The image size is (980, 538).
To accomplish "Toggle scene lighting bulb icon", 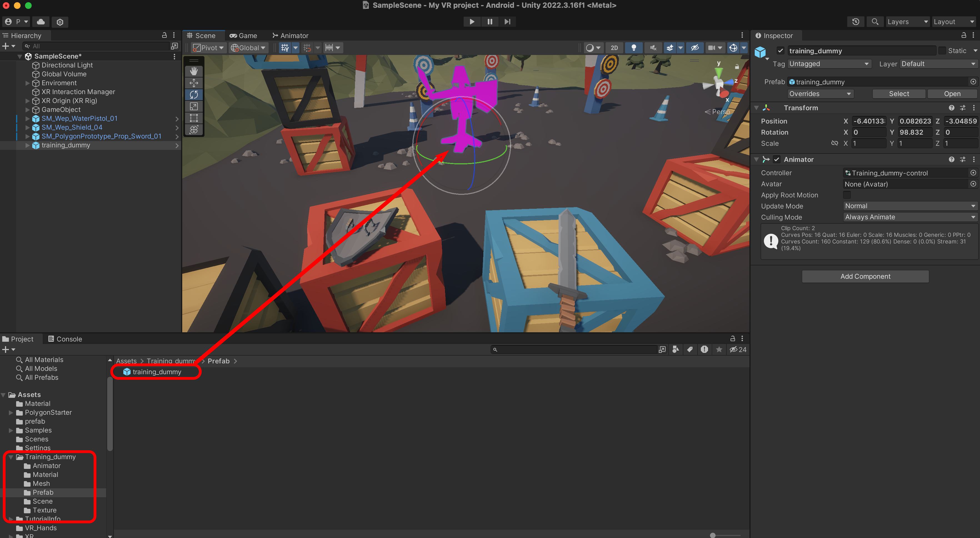I will 633,48.
